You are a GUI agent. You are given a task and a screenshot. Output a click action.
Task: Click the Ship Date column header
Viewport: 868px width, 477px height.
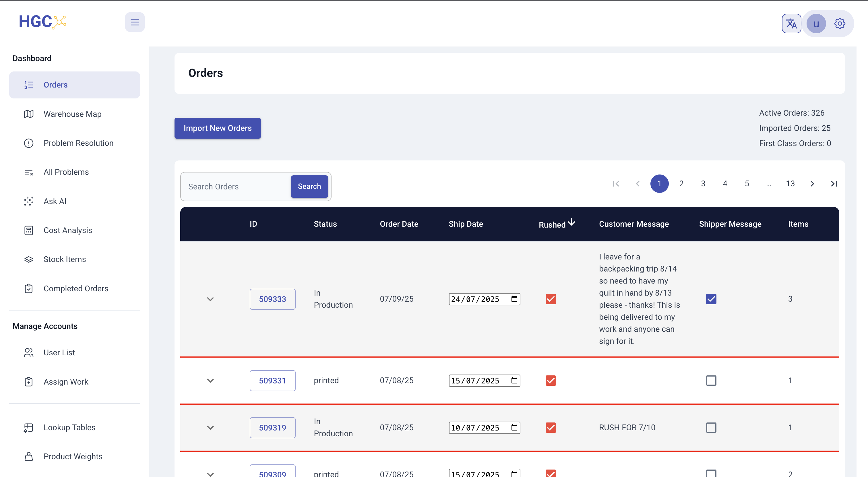point(466,224)
